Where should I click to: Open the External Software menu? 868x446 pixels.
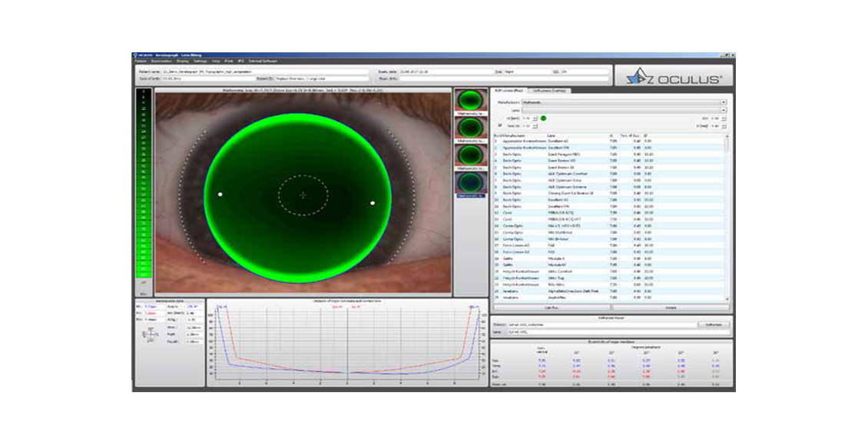pos(263,61)
